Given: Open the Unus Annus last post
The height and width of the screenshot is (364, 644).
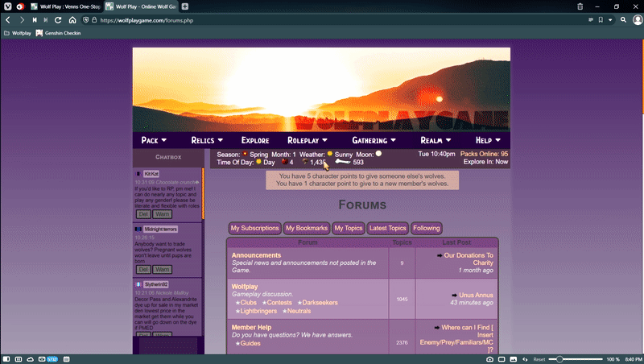Looking at the screenshot, I should point(476,295).
